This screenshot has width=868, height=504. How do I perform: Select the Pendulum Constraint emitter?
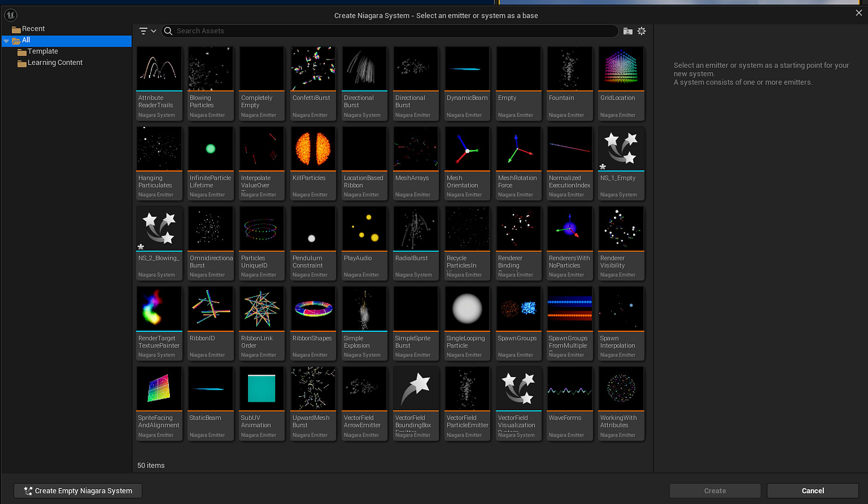313,243
